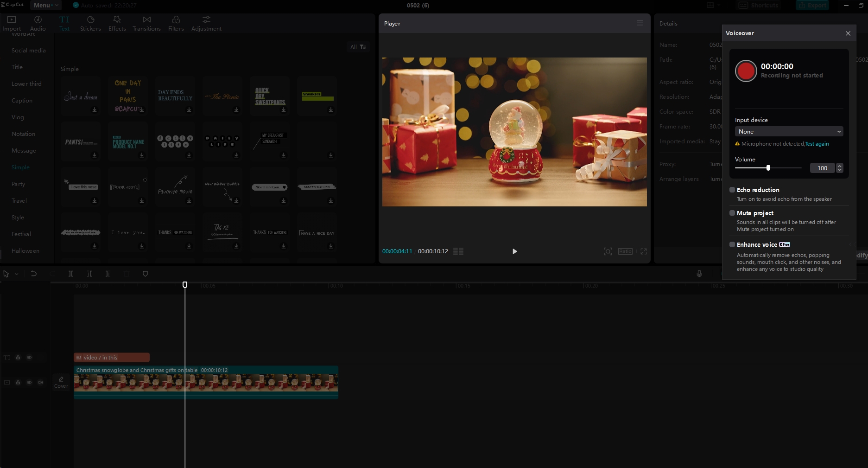Lock the text track

tap(18, 358)
